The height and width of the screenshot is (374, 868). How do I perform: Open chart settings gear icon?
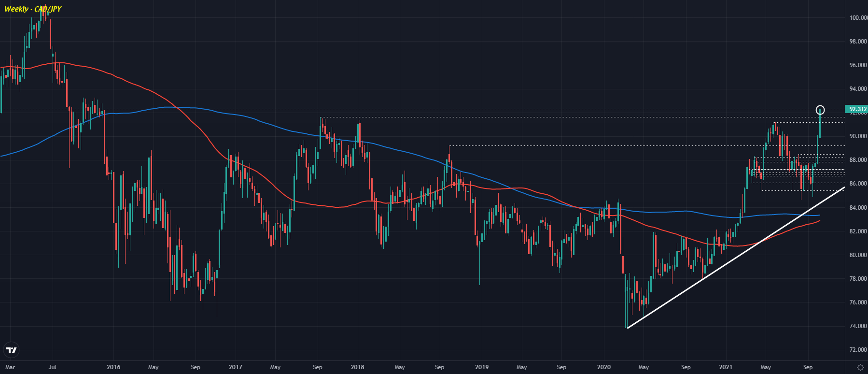click(860, 368)
